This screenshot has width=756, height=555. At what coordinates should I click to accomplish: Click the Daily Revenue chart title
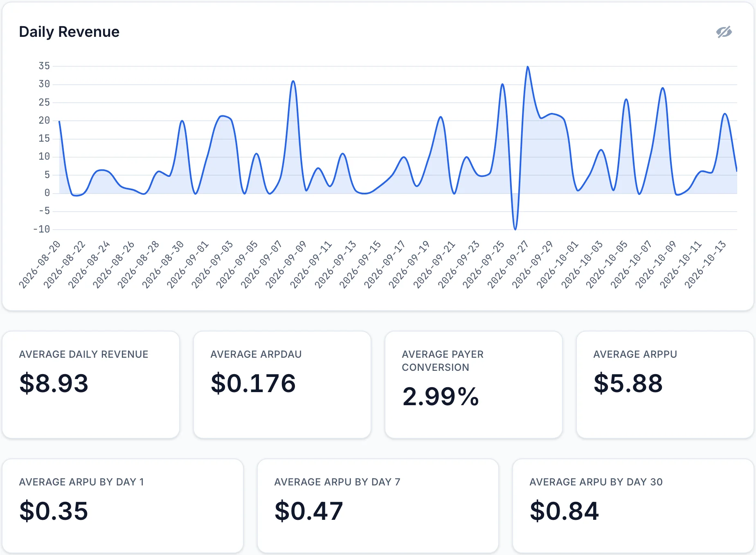tap(69, 32)
